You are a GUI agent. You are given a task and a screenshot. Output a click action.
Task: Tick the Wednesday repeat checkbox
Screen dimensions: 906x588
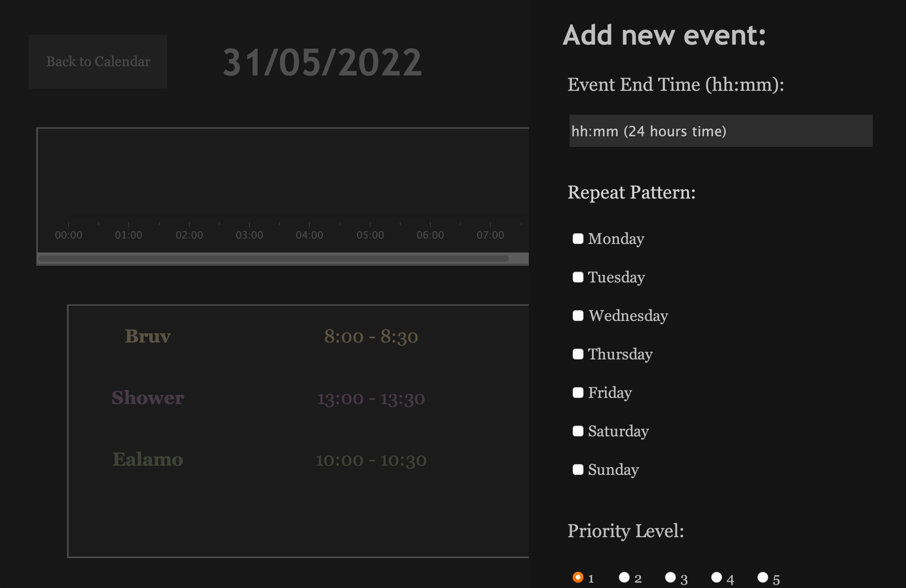(578, 316)
